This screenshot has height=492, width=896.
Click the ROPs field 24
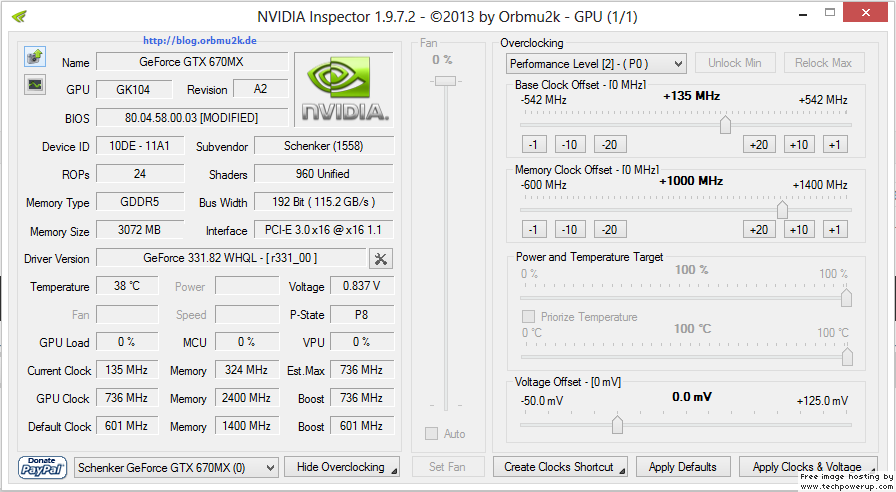140,174
